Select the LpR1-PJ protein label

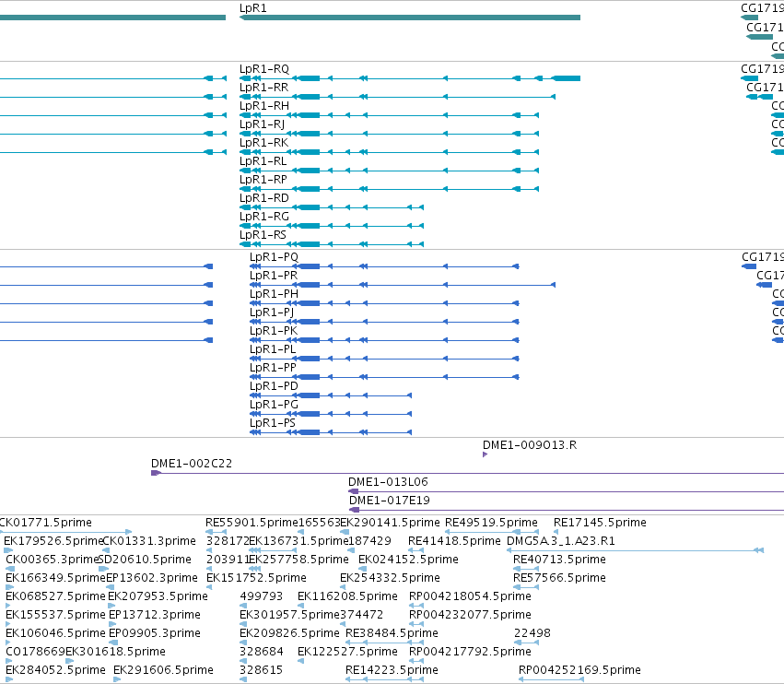(x=272, y=313)
